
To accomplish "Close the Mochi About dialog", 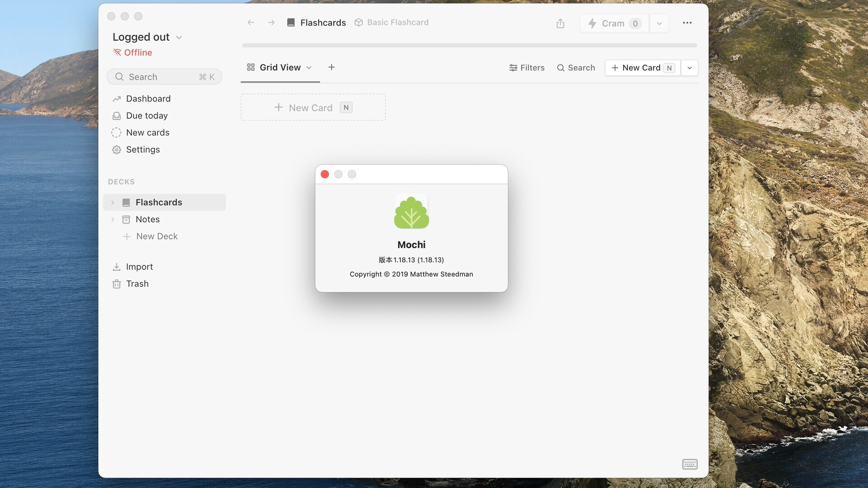I will pos(325,174).
